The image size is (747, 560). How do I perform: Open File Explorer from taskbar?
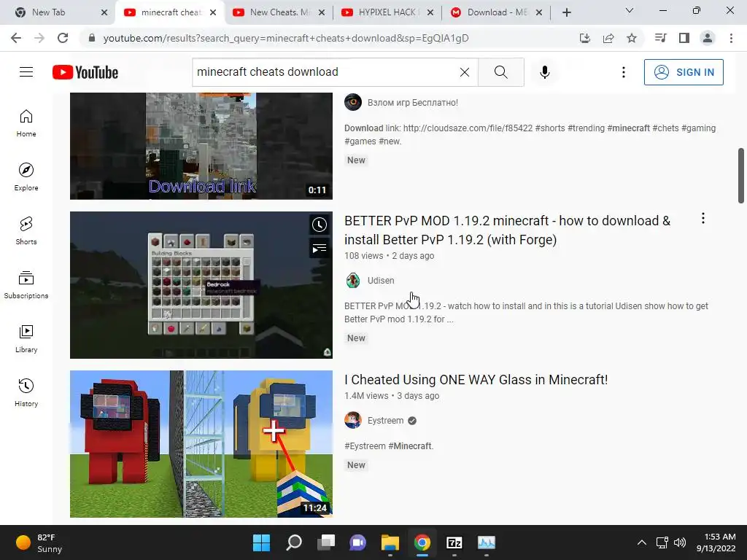(x=390, y=542)
